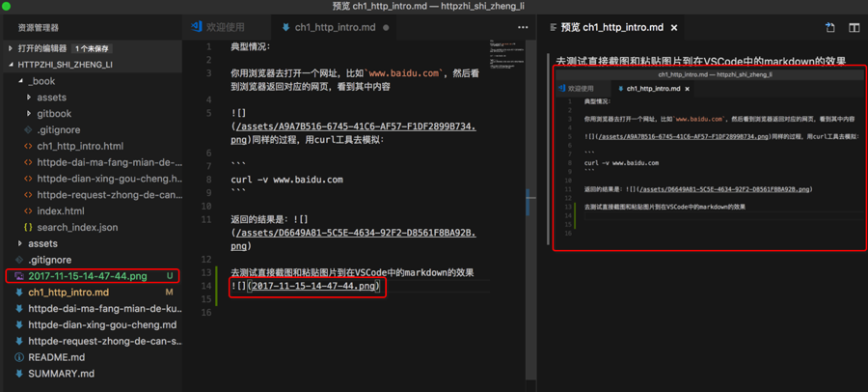Click the green macOS window button
Viewport: 868px width, 392px height.
[6, 6]
